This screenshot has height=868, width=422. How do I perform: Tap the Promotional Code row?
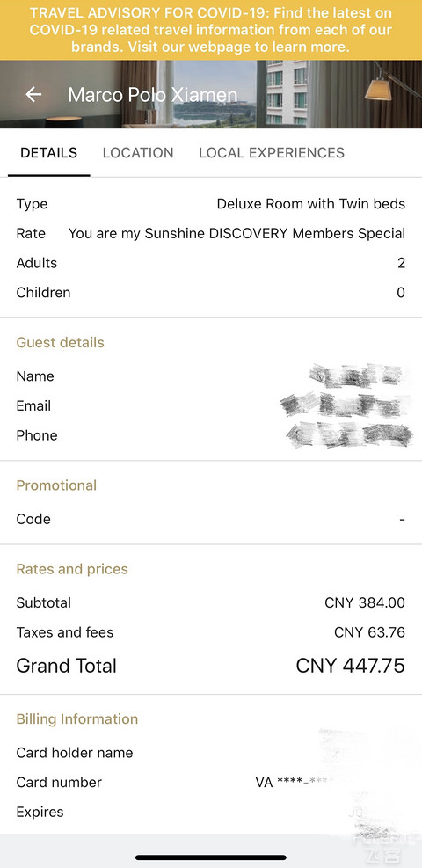pyautogui.click(x=211, y=519)
